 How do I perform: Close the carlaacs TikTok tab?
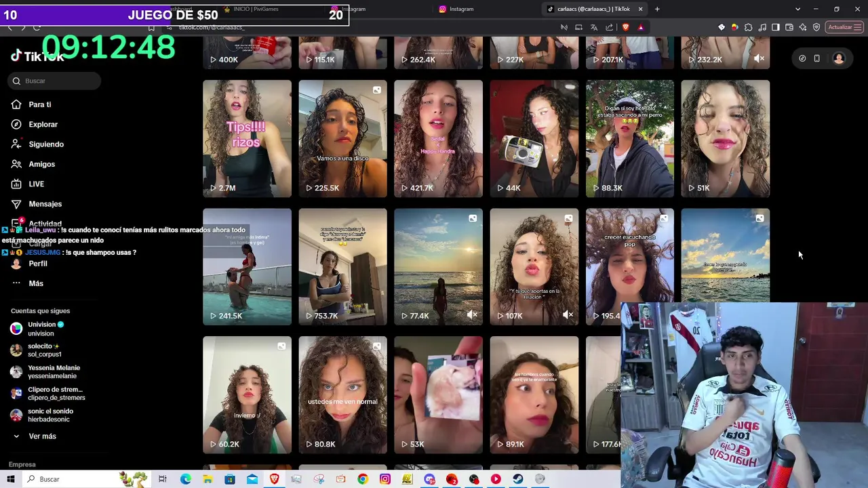tap(640, 9)
